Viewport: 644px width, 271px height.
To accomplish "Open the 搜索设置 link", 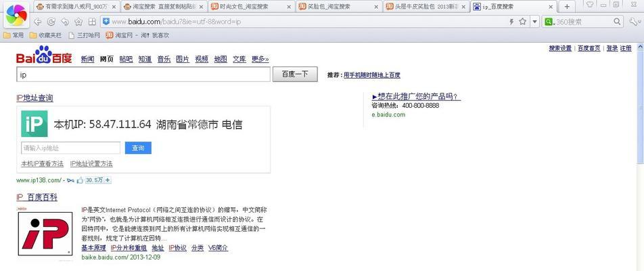I will point(560,49).
